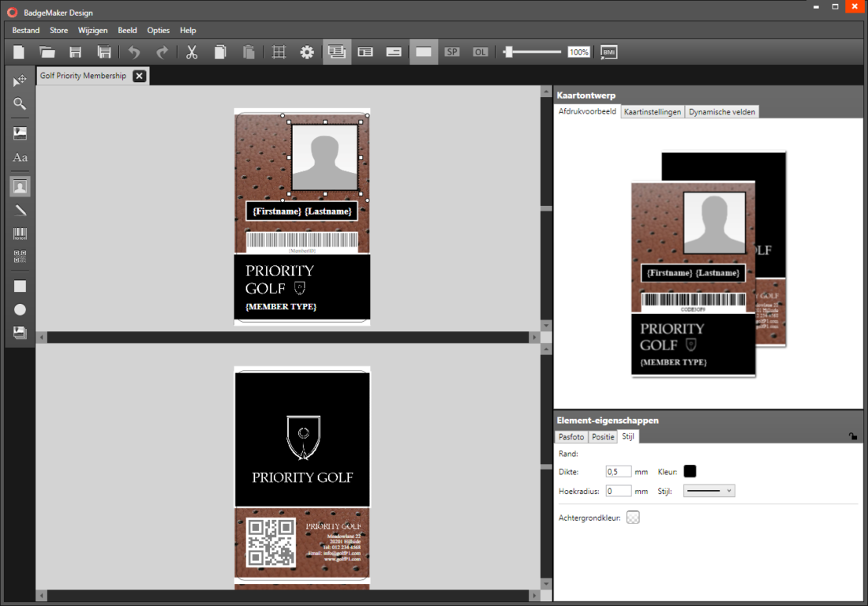The image size is (868, 606).
Task: Open the settings gear in the toolbar
Action: (x=307, y=51)
